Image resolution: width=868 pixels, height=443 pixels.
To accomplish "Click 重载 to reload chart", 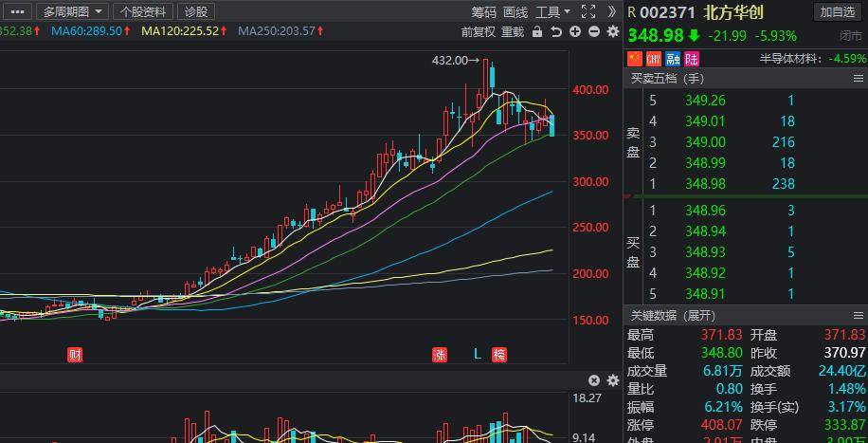I will click(513, 31).
